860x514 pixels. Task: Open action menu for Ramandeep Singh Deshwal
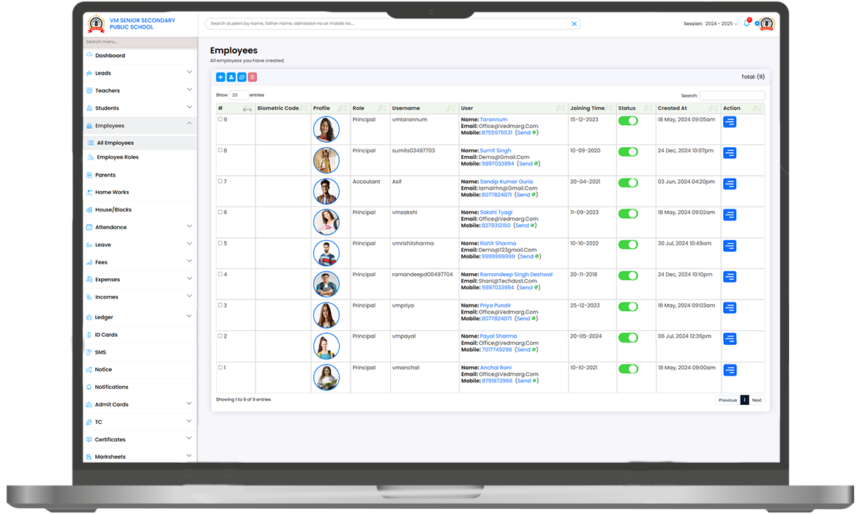[729, 277]
